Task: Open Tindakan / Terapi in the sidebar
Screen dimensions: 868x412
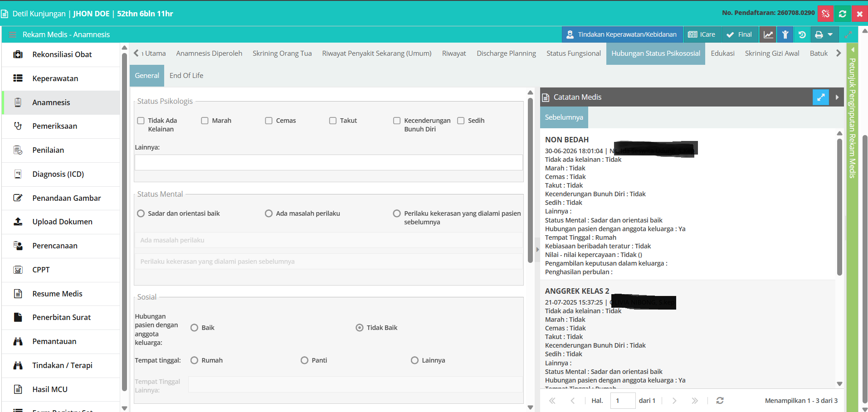Action: pos(61,365)
